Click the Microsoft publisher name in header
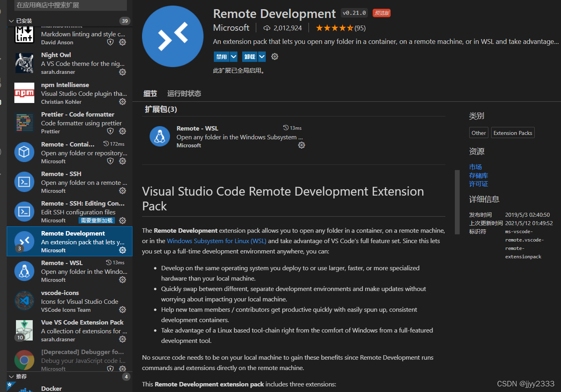The width and height of the screenshot is (561, 392). (231, 28)
